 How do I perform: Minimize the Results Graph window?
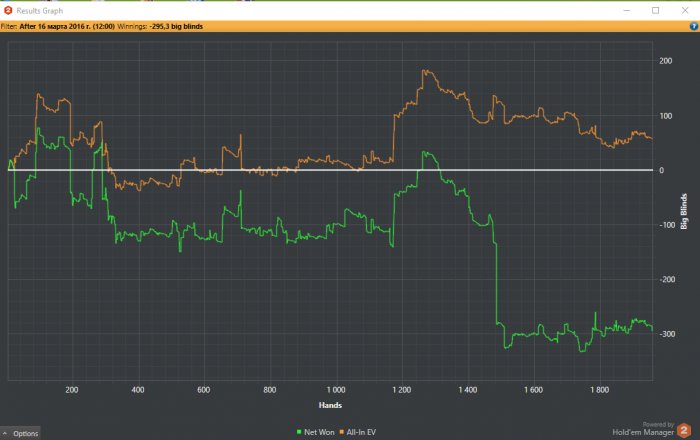click(x=627, y=10)
